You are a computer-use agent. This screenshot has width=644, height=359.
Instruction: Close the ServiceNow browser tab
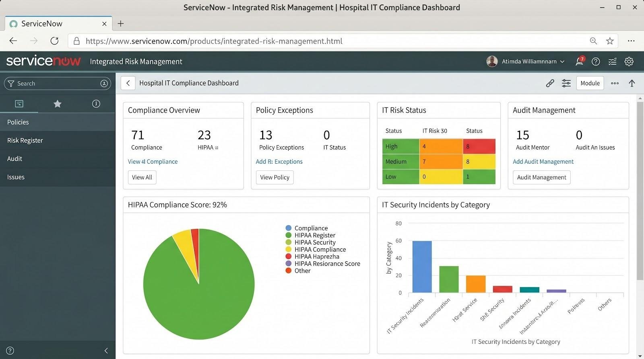pyautogui.click(x=104, y=24)
